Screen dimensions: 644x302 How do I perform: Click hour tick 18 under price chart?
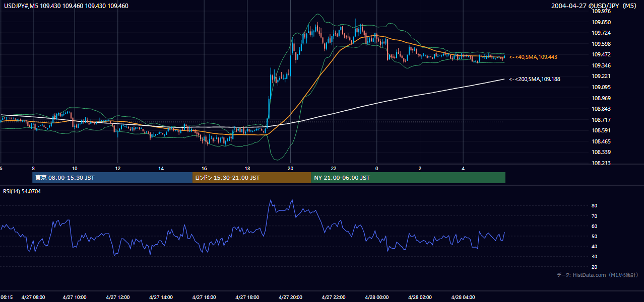247,168
